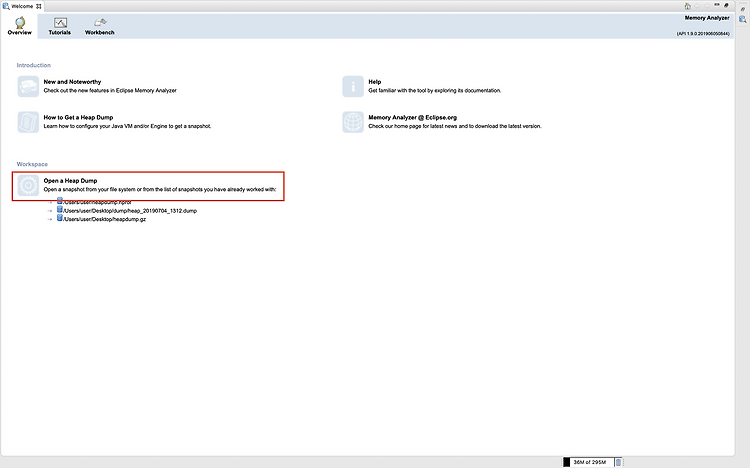Click 'Check our home page for latest news' text
The image size is (750, 468).
tap(455, 126)
